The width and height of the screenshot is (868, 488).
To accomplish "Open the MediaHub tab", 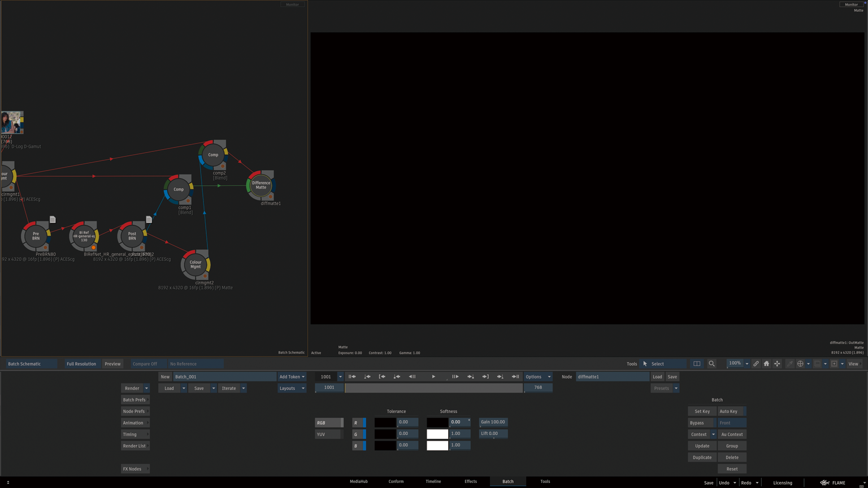I will tap(358, 481).
